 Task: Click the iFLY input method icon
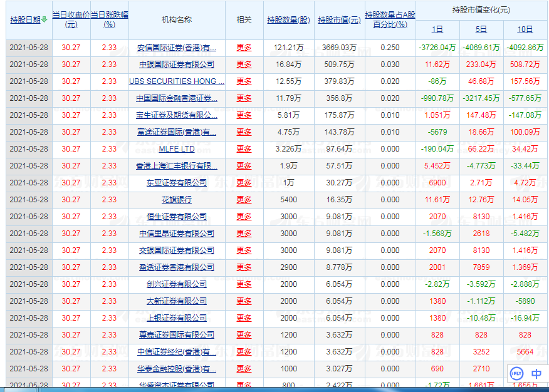coord(517,373)
